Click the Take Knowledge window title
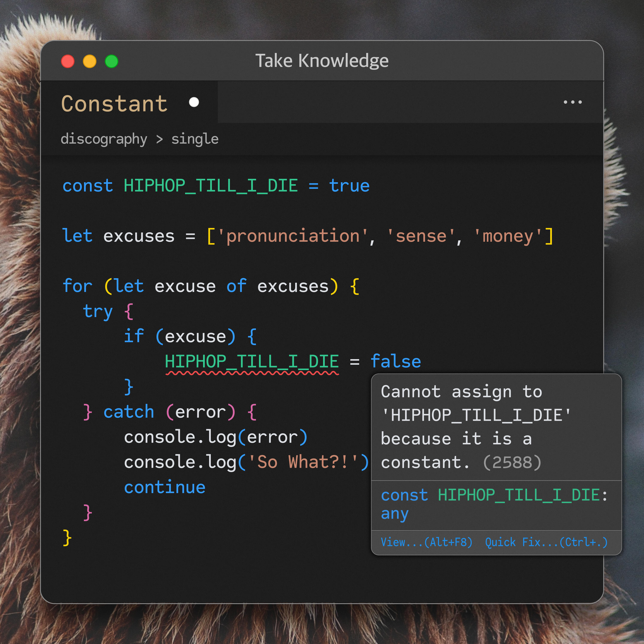Image resolution: width=644 pixels, height=644 pixels. (x=322, y=61)
